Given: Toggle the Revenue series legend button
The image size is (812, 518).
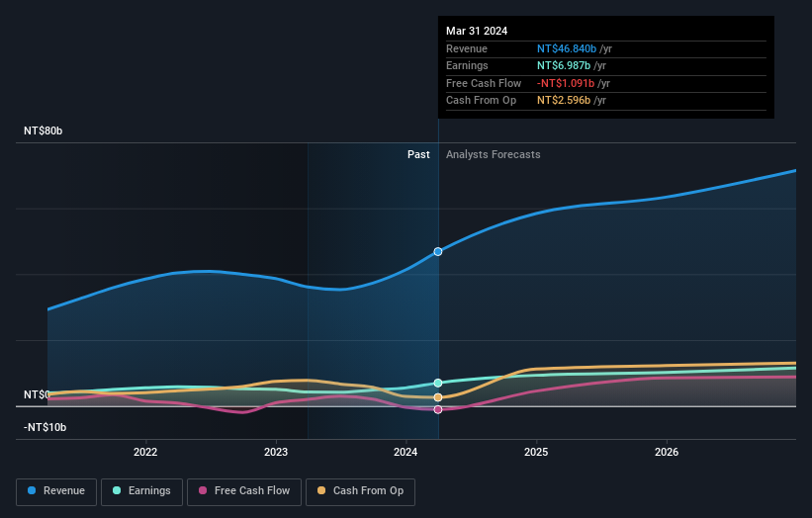Looking at the screenshot, I should click(x=56, y=491).
